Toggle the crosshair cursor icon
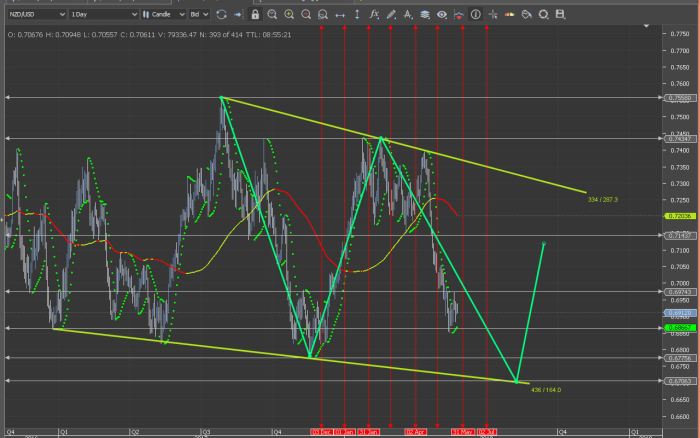Image resolution: width=700 pixels, height=438 pixels. (x=493, y=14)
